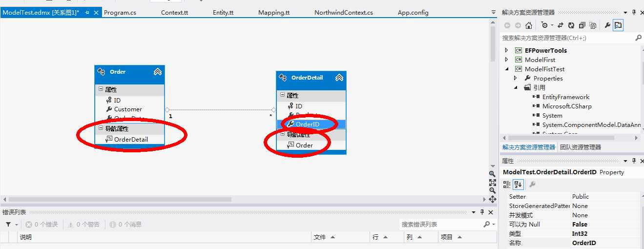Switch to the Entity.tt tab
This screenshot has width=644, height=249.
pyautogui.click(x=224, y=13)
